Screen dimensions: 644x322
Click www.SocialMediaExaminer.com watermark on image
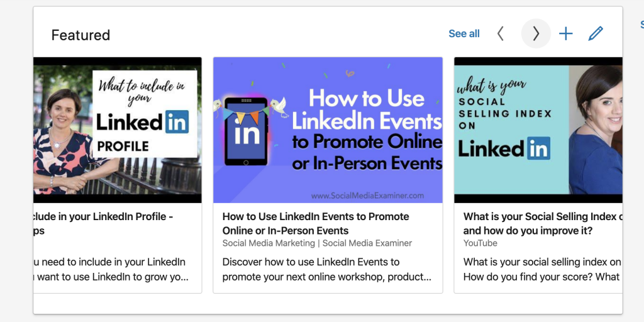(367, 195)
